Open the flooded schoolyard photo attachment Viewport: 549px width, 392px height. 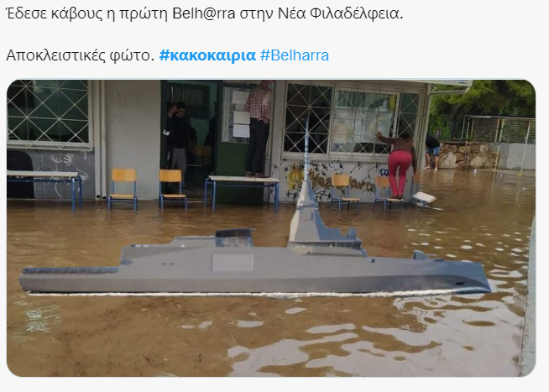click(x=271, y=228)
